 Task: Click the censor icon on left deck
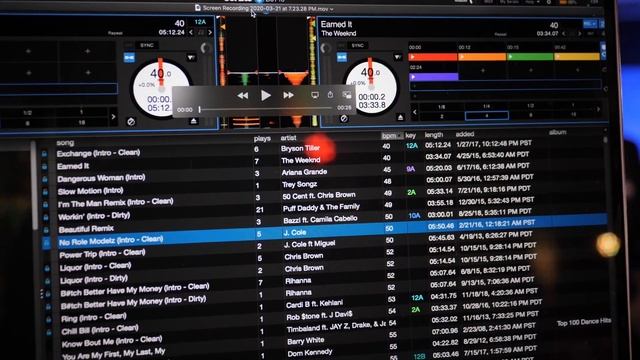pyautogui.click(x=131, y=121)
